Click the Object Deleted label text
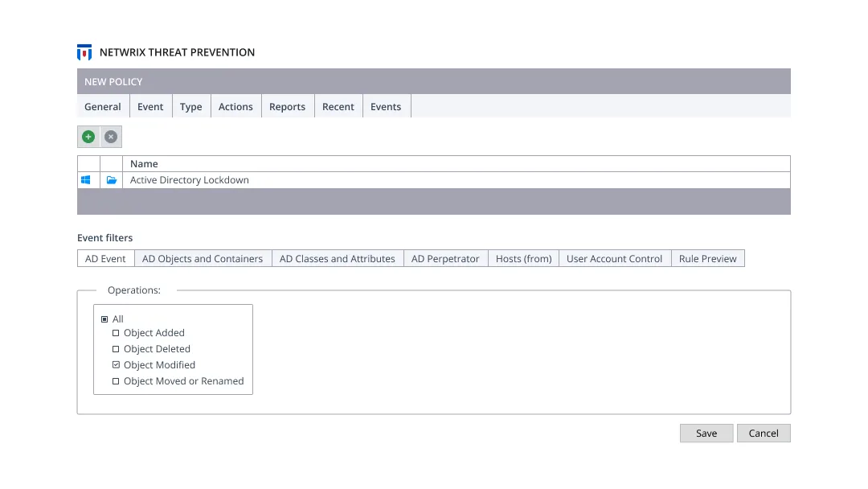This screenshot has width=868, height=489. coord(158,349)
